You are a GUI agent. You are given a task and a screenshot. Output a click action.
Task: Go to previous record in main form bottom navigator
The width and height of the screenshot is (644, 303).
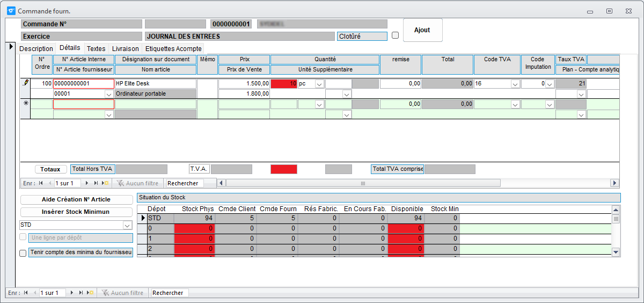coord(34,293)
